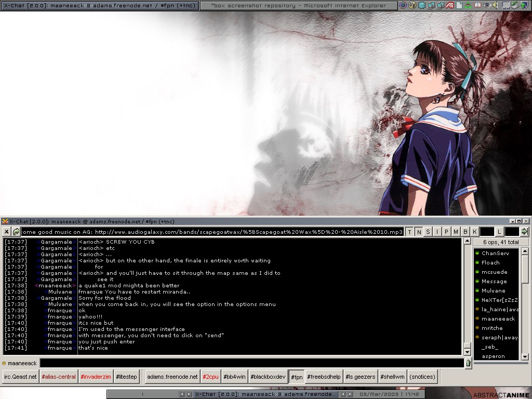Toggle channel mode T (topic protection)
532x399 pixels.
[410, 232]
